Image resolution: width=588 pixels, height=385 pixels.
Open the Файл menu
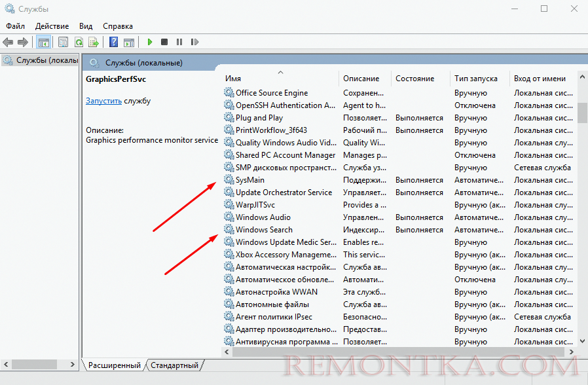[x=15, y=26]
